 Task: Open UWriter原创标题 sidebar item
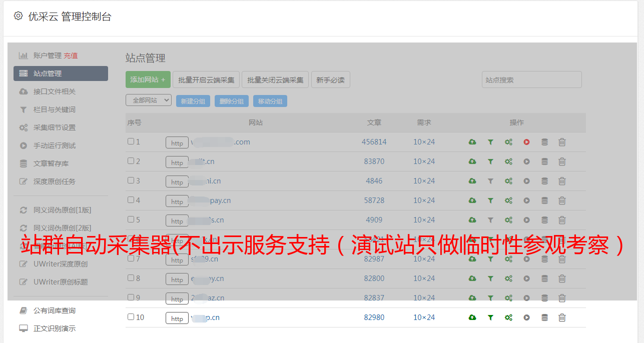tap(61, 282)
